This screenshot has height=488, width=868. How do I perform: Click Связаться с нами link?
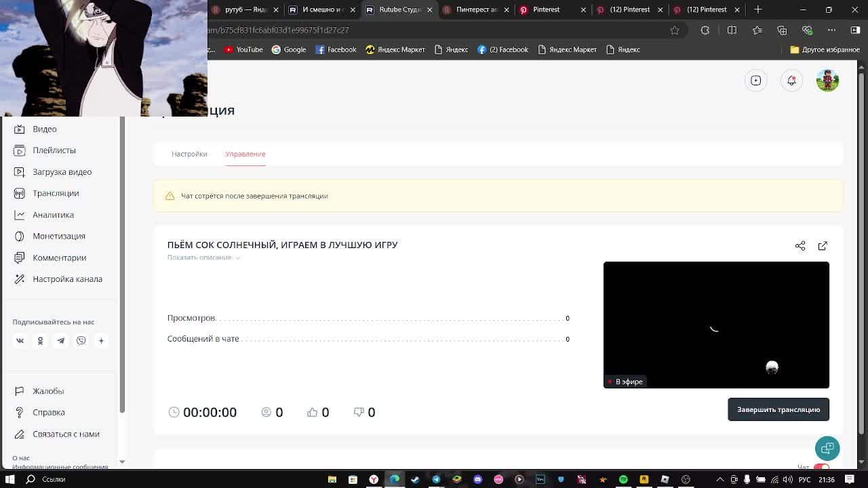tap(66, 434)
